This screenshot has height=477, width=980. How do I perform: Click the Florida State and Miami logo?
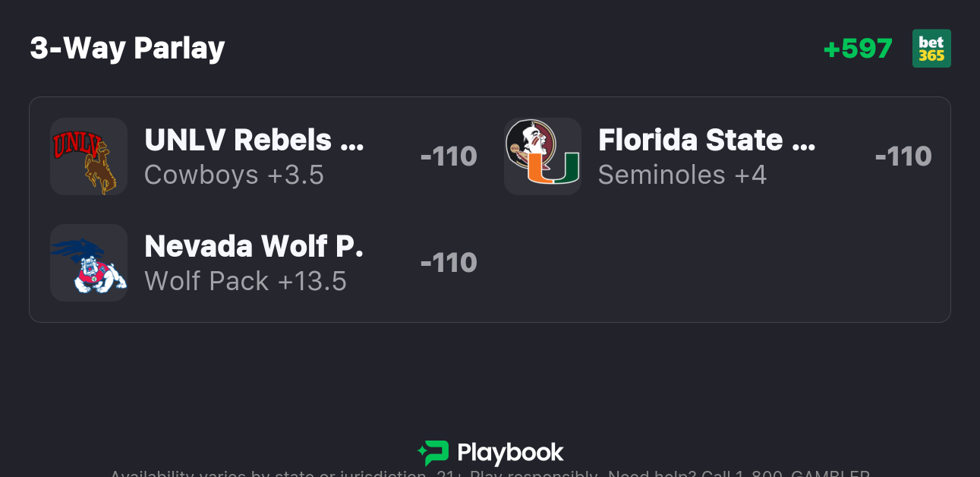click(x=543, y=156)
